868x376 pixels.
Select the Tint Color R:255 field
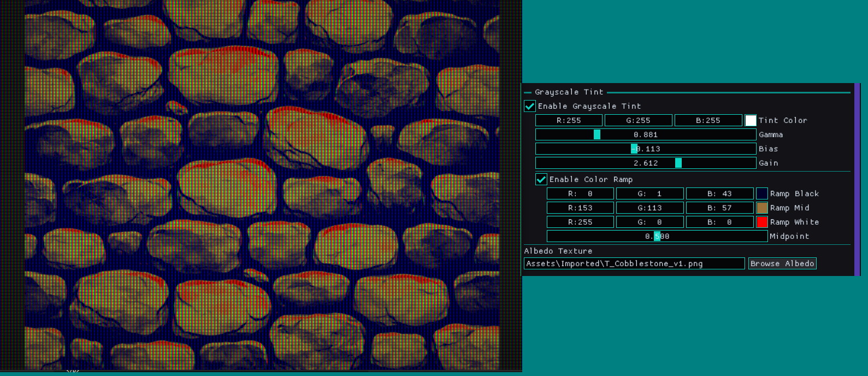(569, 120)
